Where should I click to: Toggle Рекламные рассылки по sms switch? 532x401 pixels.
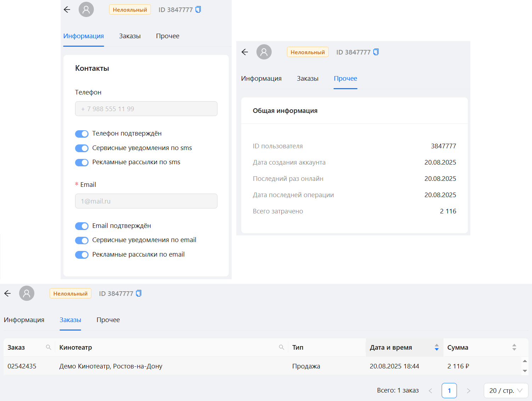coord(82,162)
